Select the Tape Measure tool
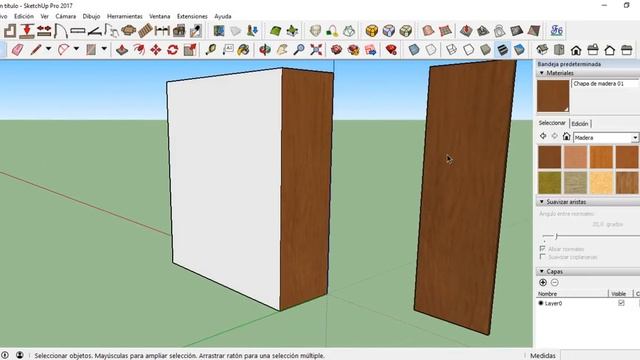Viewport: 640px width, 360px height. click(x=211, y=50)
